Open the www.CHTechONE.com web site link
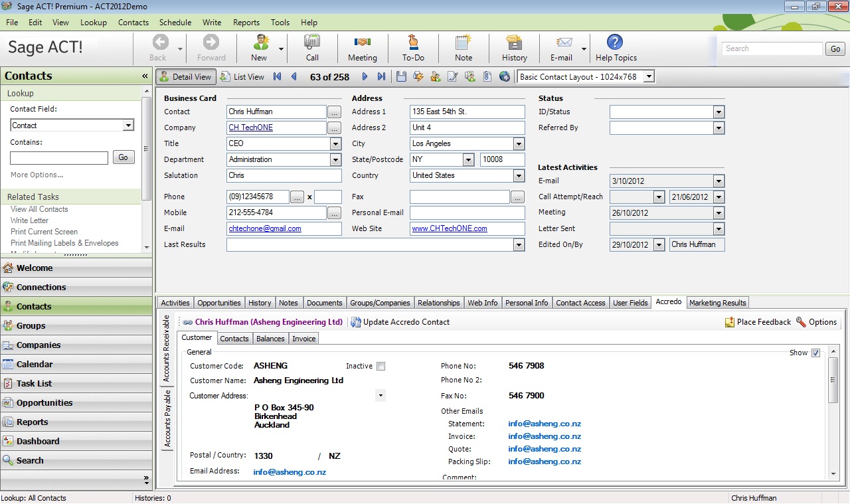The image size is (850, 504). pos(450,228)
